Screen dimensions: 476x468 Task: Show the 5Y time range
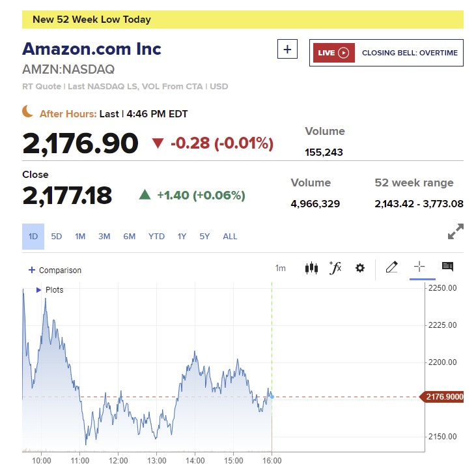click(204, 237)
